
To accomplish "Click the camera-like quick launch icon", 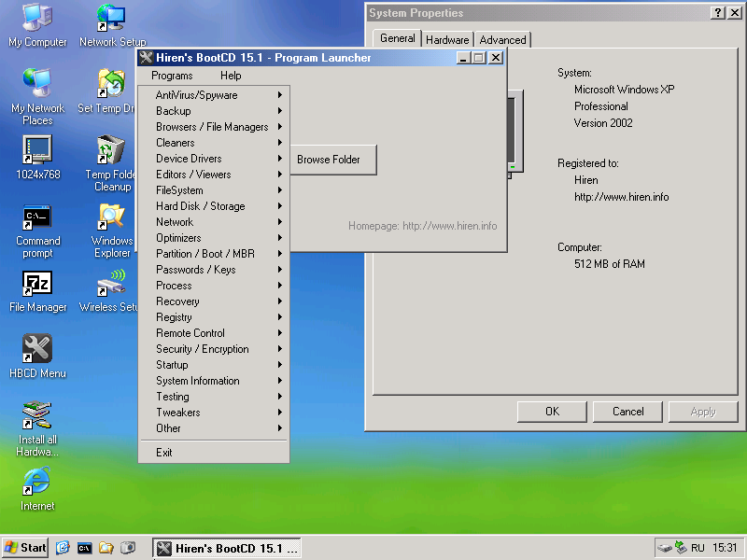I will 128,548.
